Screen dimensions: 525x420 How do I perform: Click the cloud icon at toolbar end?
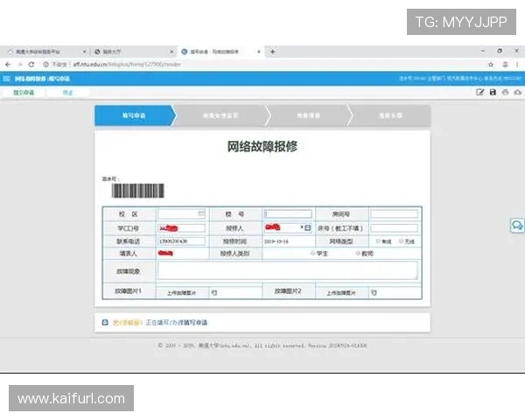click(x=518, y=92)
